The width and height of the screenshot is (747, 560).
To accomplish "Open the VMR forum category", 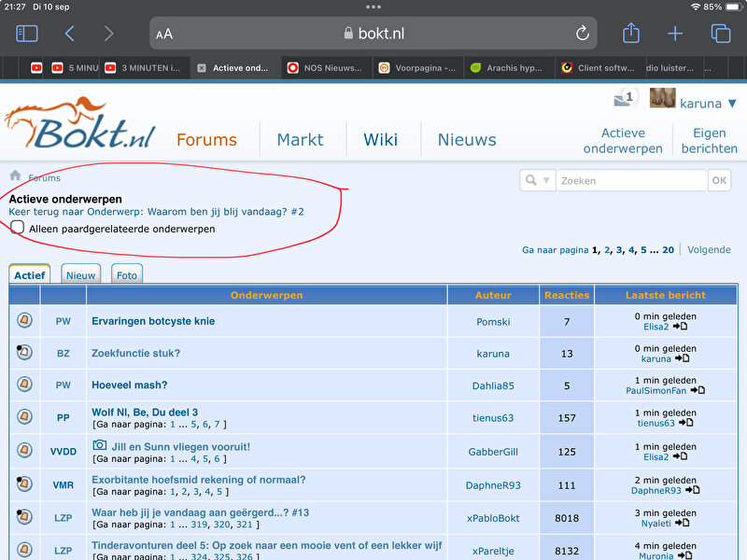I will point(63,485).
